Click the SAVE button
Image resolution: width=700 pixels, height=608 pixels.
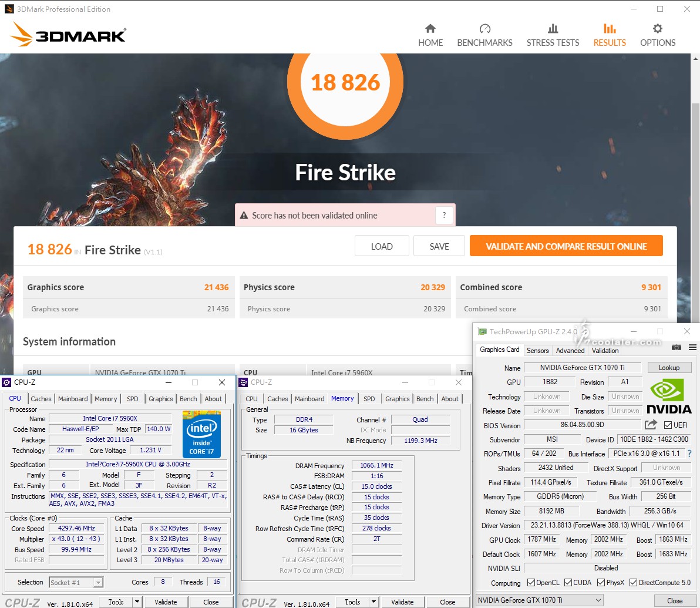point(439,246)
